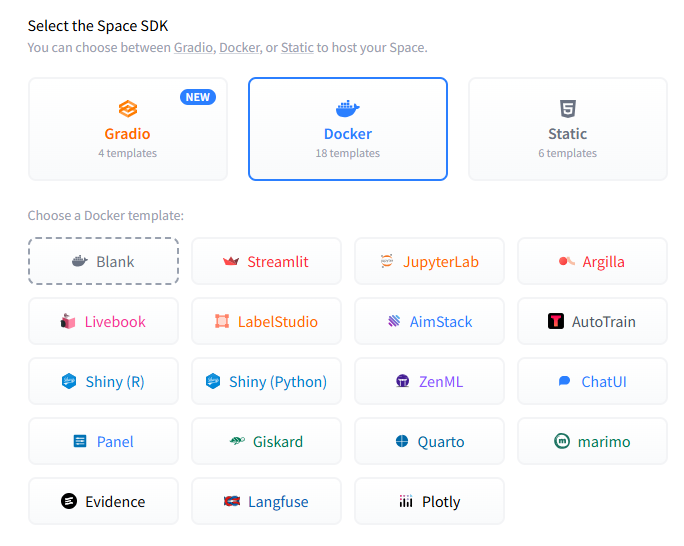Click the Argilla logo icon
This screenshot has width=684, height=546.
pyautogui.click(x=566, y=262)
